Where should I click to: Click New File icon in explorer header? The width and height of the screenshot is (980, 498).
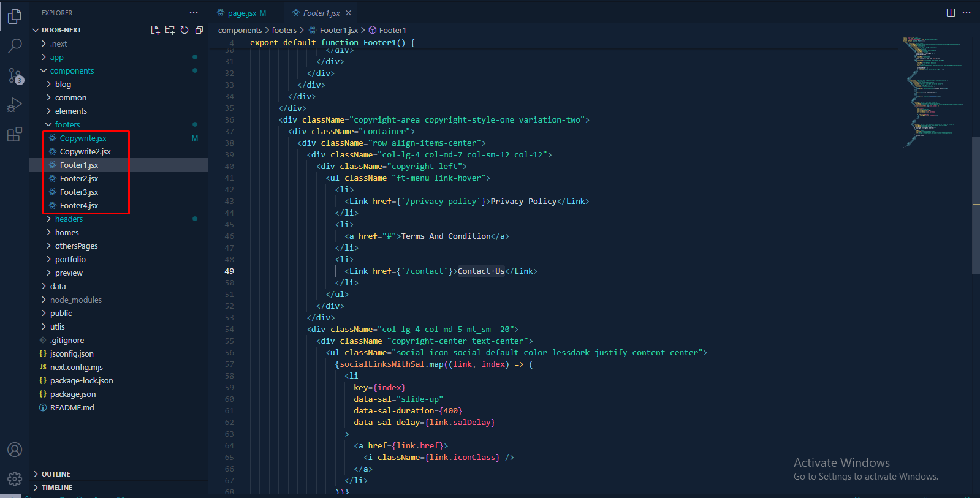point(155,30)
